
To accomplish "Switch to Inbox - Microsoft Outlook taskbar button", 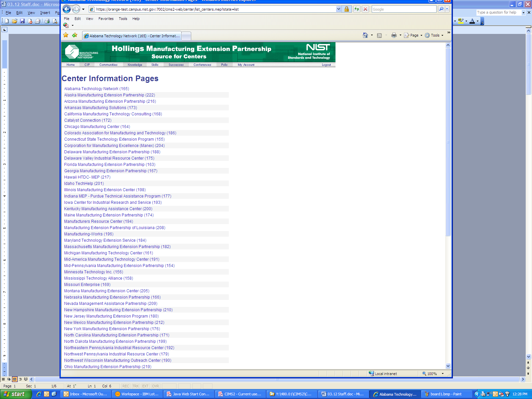I will pyautogui.click(x=86, y=394).
